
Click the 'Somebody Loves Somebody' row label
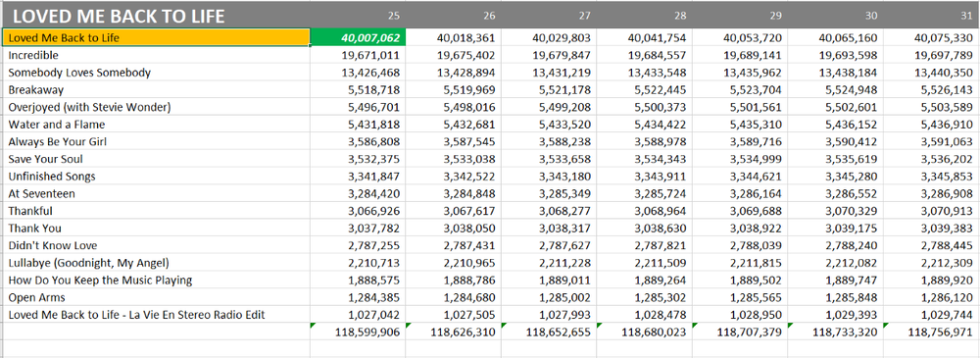156,73
